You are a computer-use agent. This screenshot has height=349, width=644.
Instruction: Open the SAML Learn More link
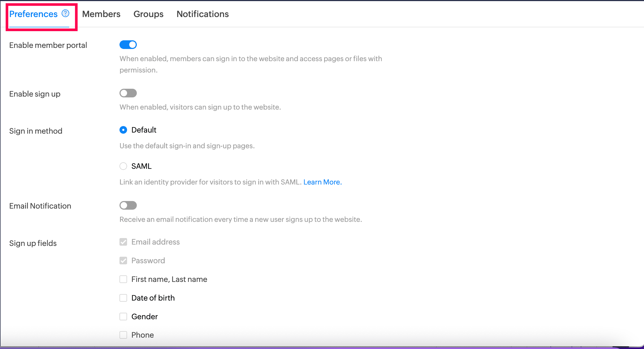coord(322,182)
